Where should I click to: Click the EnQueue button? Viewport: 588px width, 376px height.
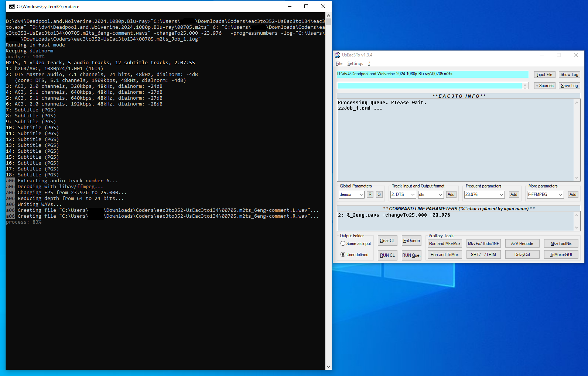click(411, 241)
